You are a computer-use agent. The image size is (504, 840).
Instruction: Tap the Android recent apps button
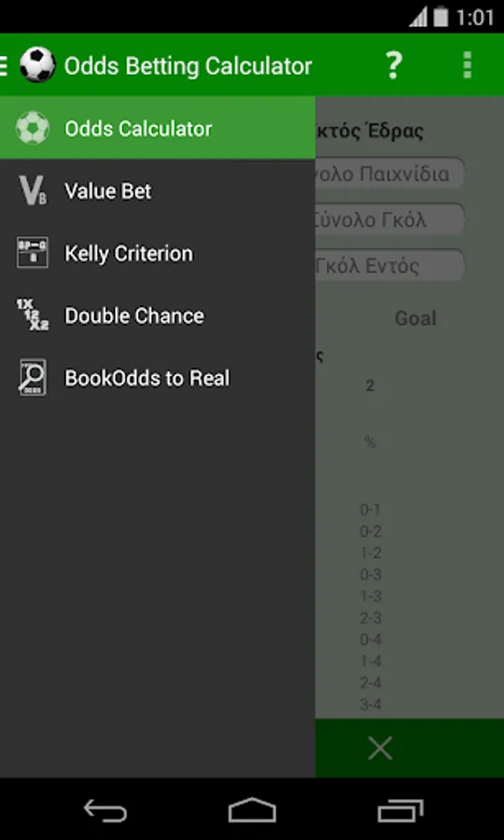[x=400, y=810]
